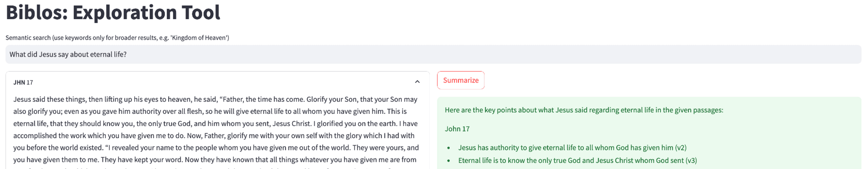Click the (v3) verse reference
The image size is (868, 169).
tap(691, 160)
